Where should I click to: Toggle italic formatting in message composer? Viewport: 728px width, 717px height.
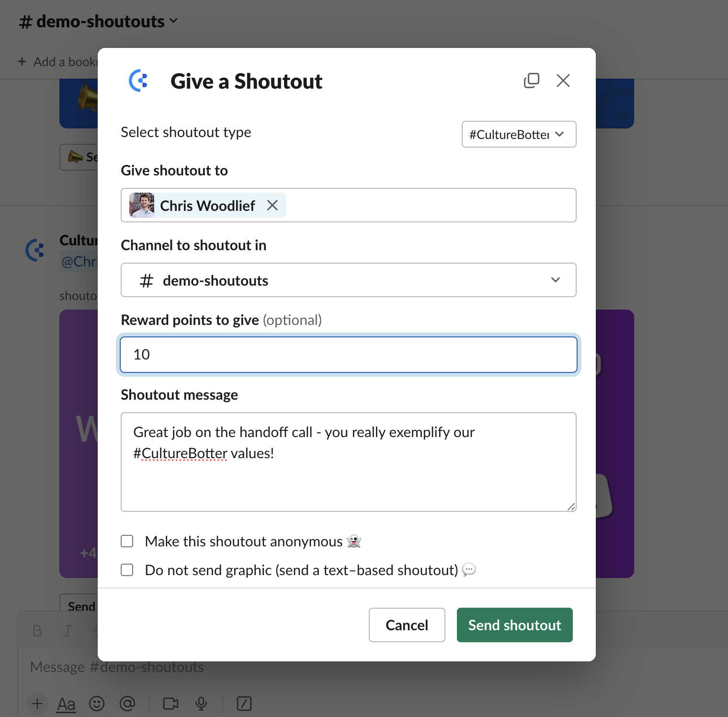[x=68, y=631]
